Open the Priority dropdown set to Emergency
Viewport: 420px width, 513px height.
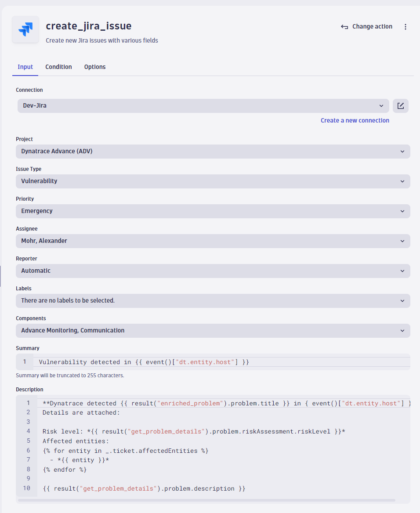tap(213, 211)
